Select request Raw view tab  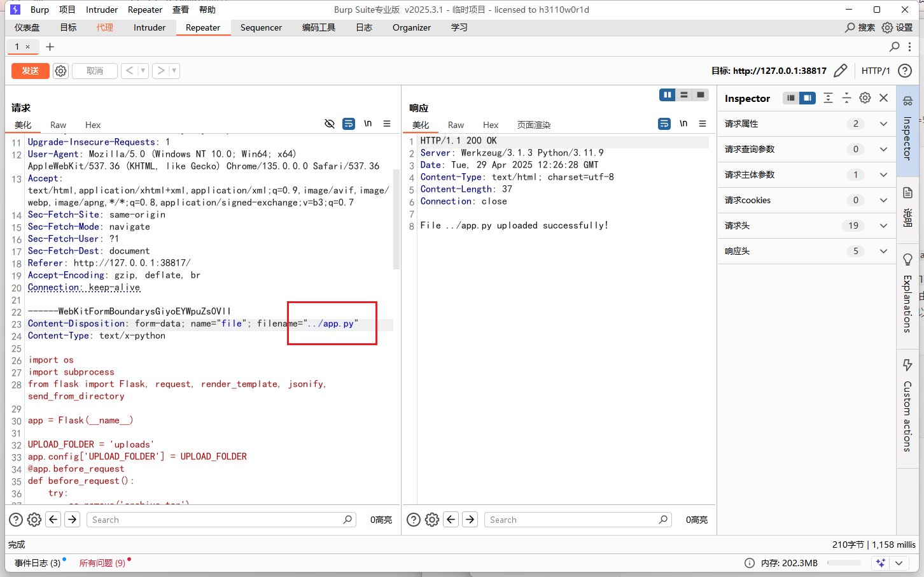point(59,125)
